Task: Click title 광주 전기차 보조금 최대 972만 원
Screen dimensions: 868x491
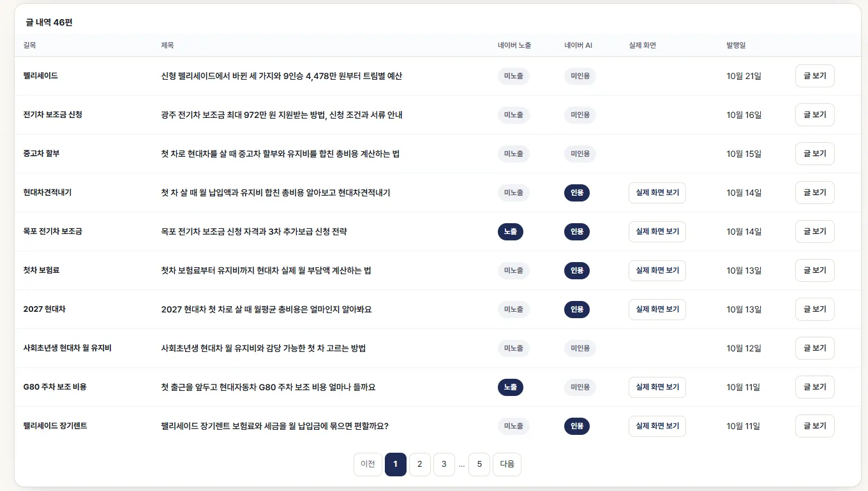Action: pyautogui.click(x=281, y=115)
